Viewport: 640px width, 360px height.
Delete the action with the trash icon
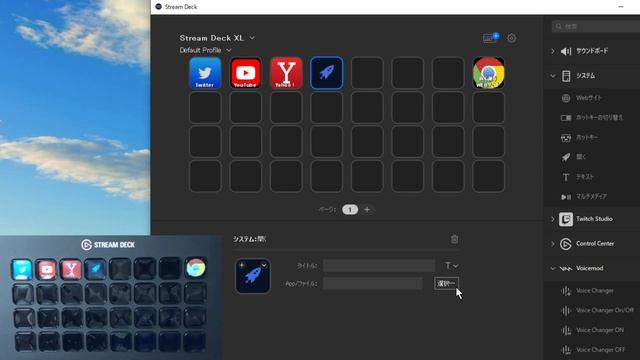coord(454,239)
